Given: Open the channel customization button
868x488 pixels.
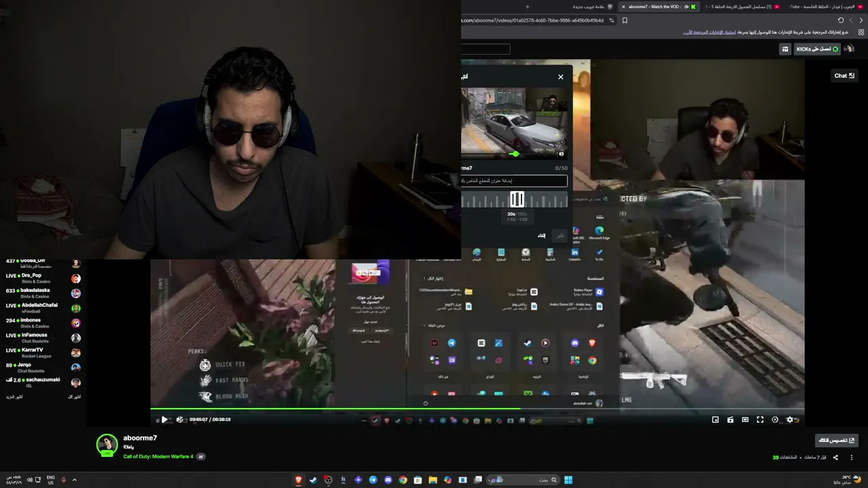Looking at the screenshot, I should (836, 441).
